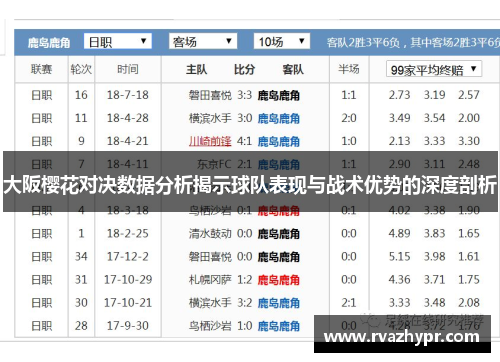Open the 99家平均终赔 odds dropdown
This screenshot has width=500, height=362.
pos(434,69)
